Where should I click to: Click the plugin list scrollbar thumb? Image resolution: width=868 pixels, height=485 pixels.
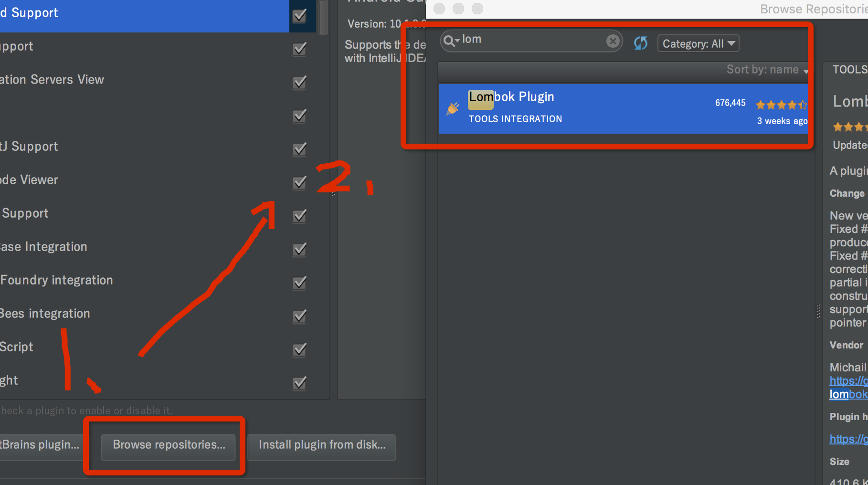tap(323, 17)
